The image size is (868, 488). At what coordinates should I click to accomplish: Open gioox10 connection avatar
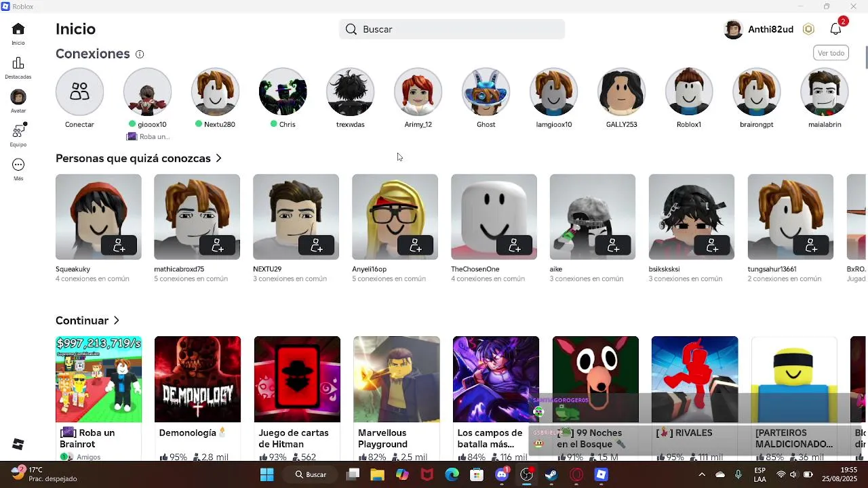(147, 91)
